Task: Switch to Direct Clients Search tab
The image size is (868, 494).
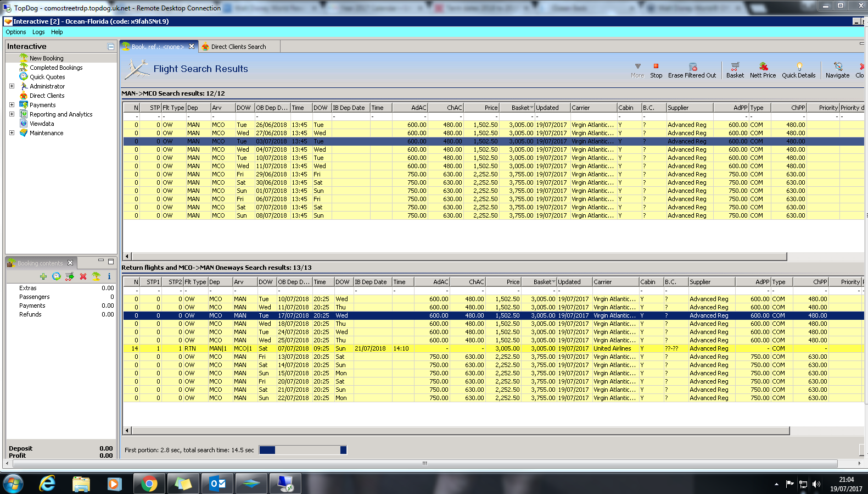Action: [238, 47]
